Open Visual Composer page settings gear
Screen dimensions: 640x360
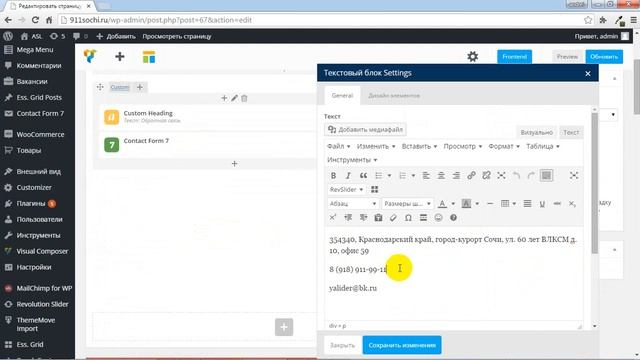tap(473, 56)
